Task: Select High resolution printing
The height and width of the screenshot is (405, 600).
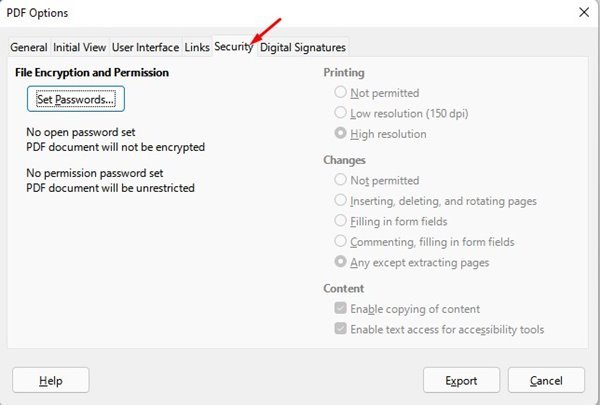Action: coord(342,134)
